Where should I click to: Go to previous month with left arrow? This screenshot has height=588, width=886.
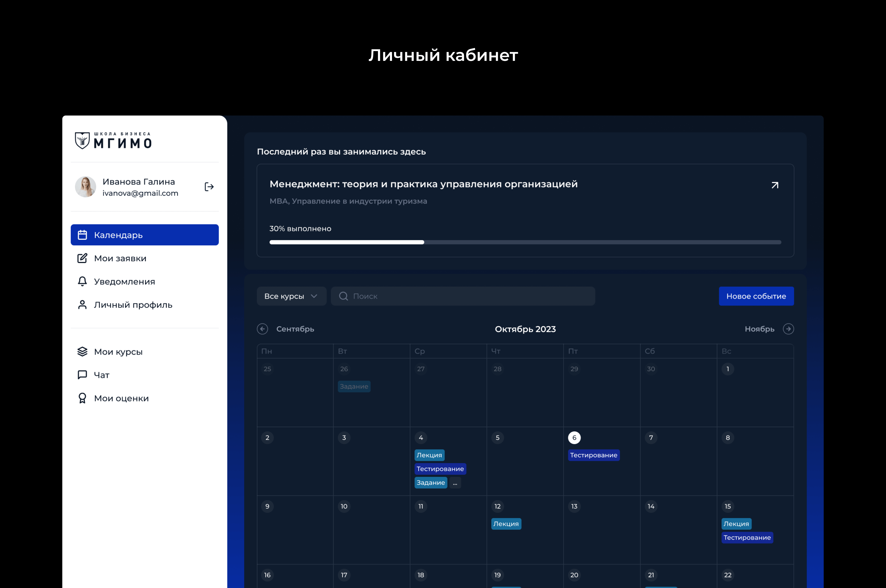tap(262, 329)
